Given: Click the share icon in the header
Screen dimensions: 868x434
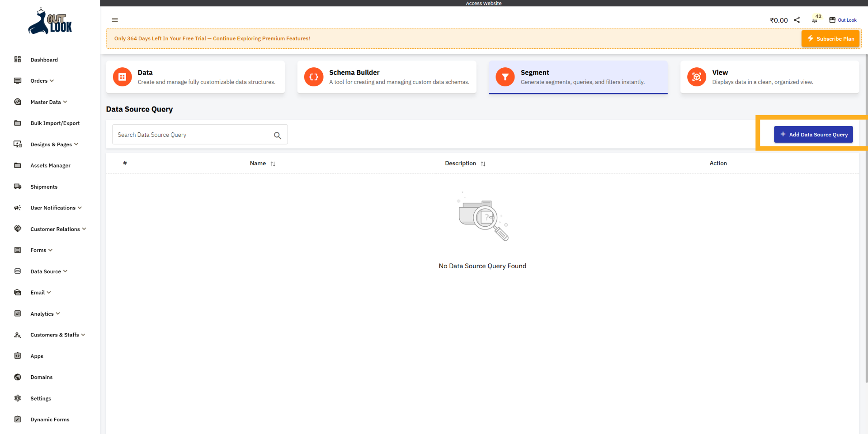Looking at the screenshot, I should [797, 20].
